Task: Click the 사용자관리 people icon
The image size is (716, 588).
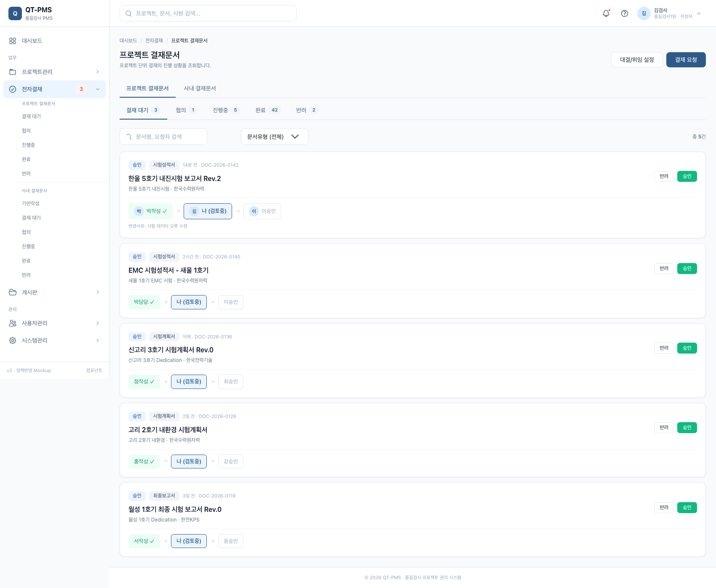Action: point(13,323)
